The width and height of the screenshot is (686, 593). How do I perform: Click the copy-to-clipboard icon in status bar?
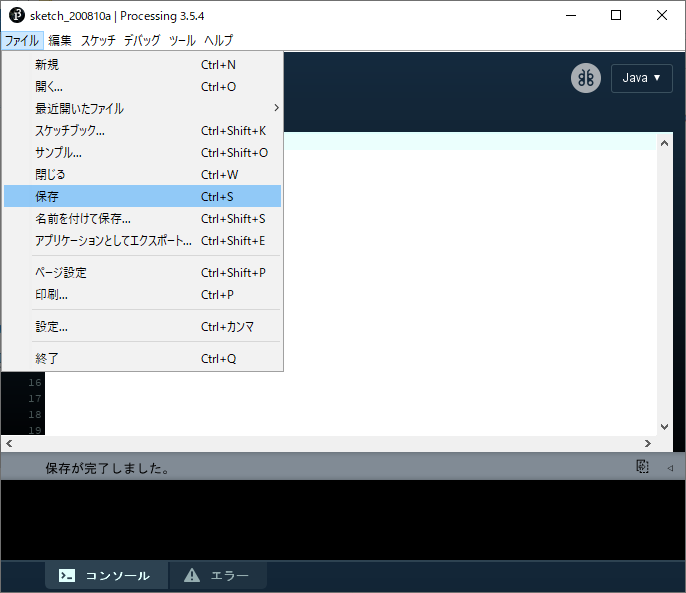click(x=643, y=467)
